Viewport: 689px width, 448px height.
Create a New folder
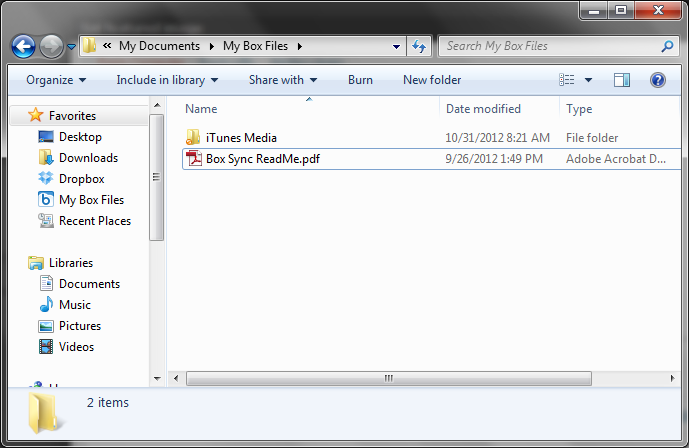click(432, 80)
